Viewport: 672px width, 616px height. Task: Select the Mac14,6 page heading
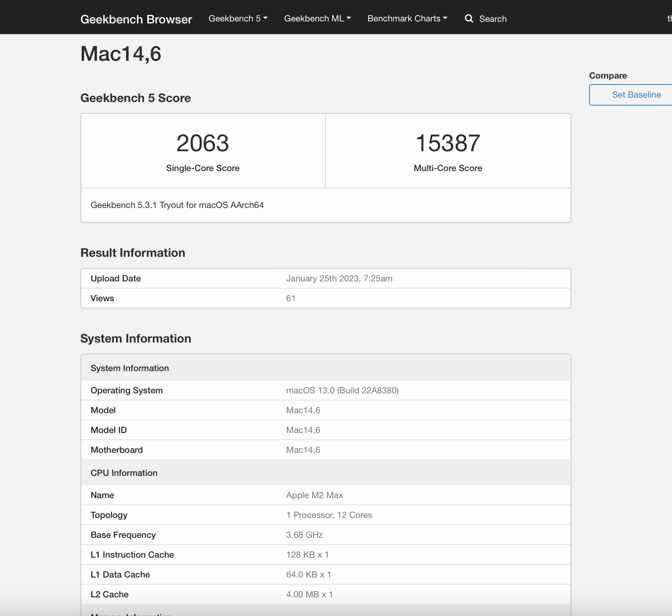121,54
